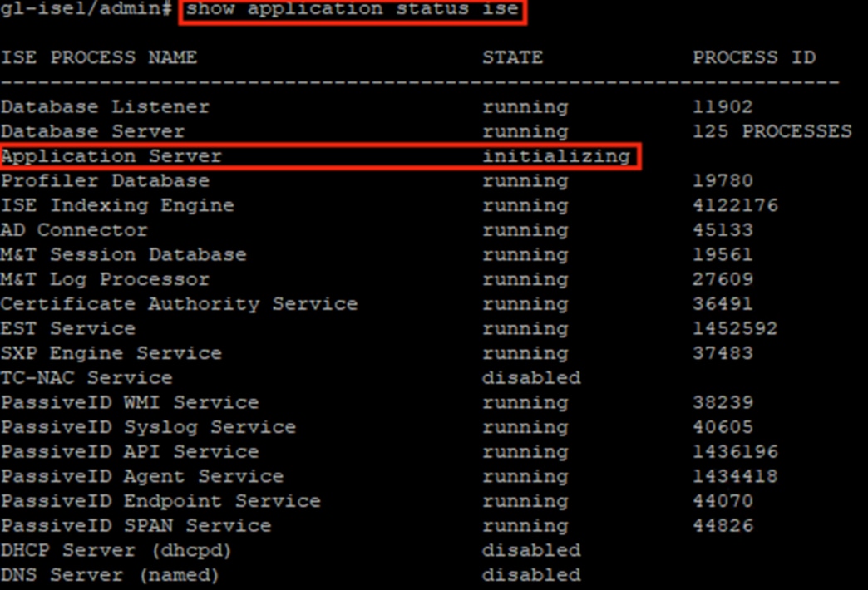Click 'disabled' state of TC-NAC Service
Viewport: 868px width, 590px height.
click(531, 378)
